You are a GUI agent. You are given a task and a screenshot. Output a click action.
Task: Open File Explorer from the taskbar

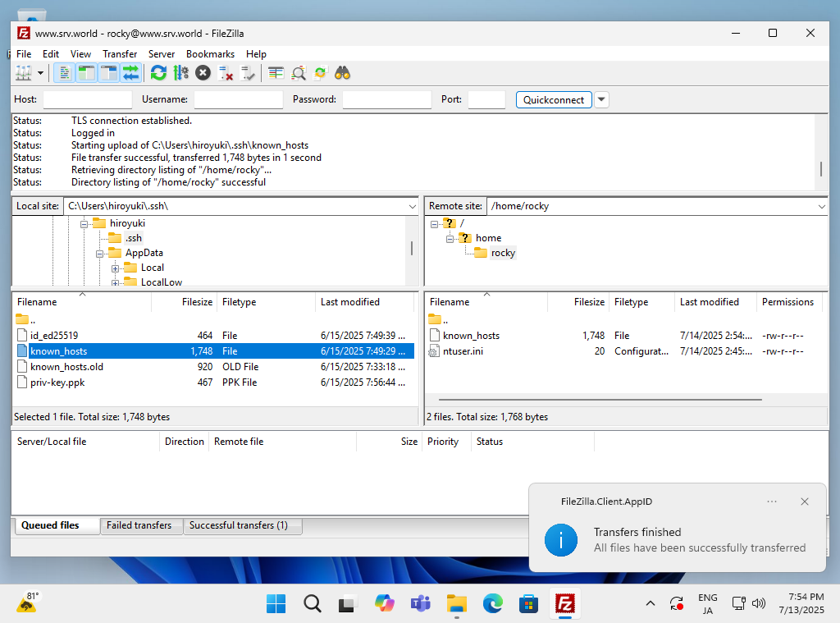tap(456, 603)
